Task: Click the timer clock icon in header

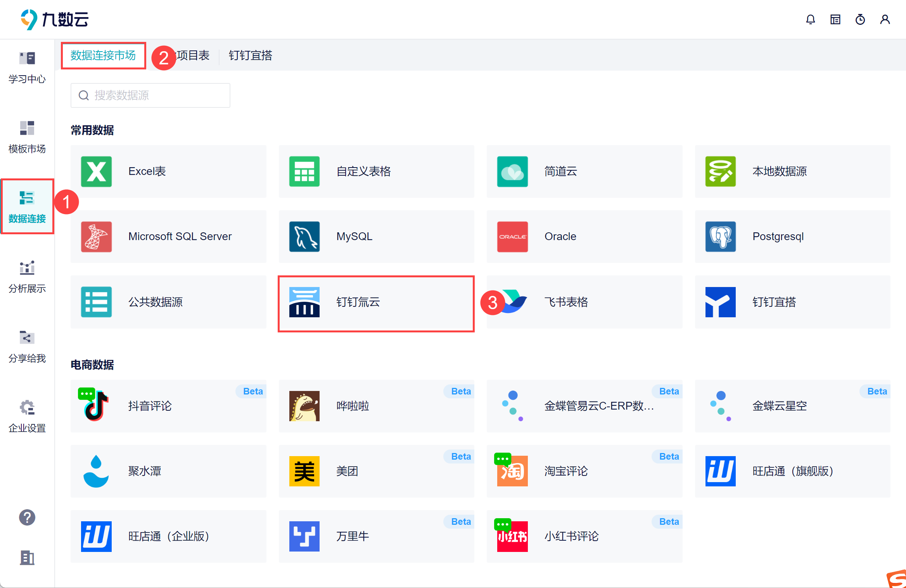Action: [860, 19]
